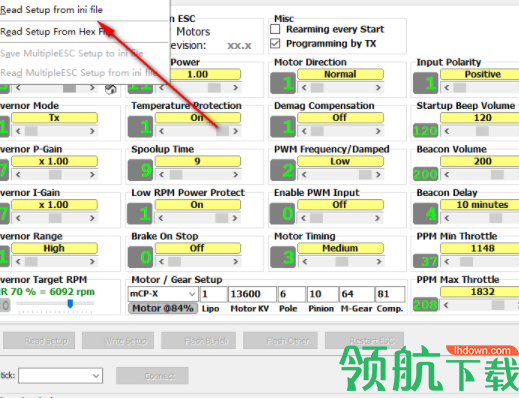Click PPM Max Throttle left arrow
519x398 pixels.
click(446, 305)
